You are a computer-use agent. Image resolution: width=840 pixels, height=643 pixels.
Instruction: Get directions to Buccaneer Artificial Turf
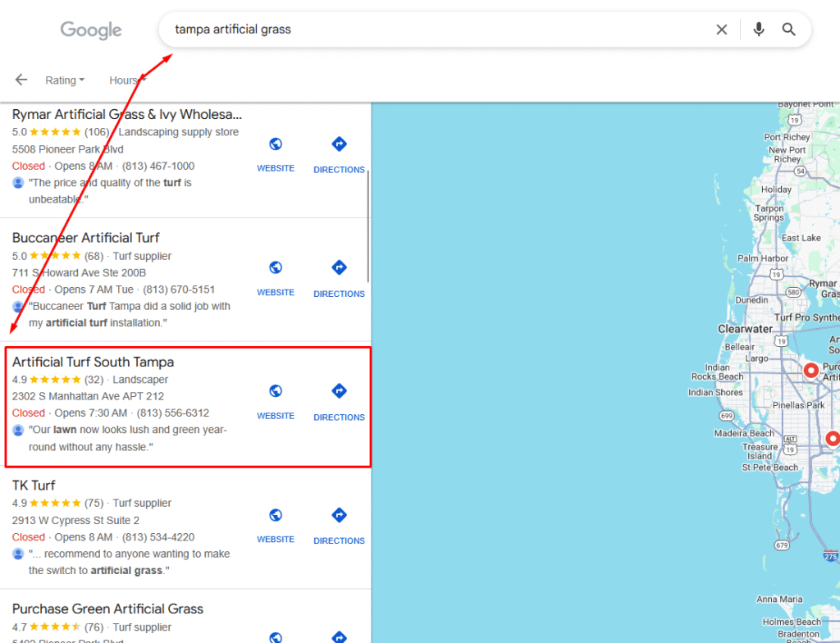coord(339,267)
